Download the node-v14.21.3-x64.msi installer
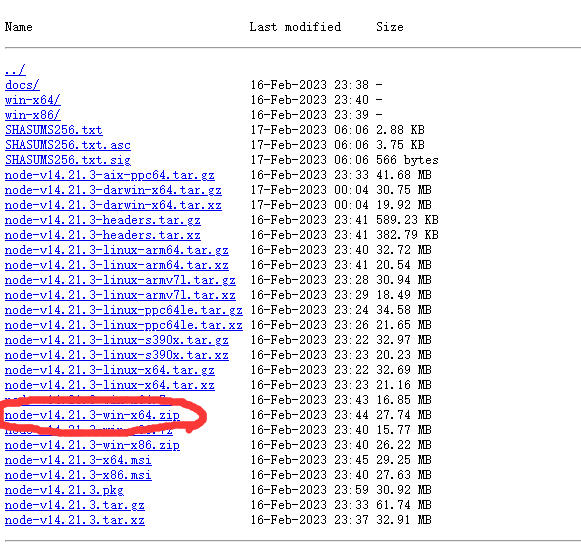The height and width of the screenshot is (554, 581). (x=78, y=460)
